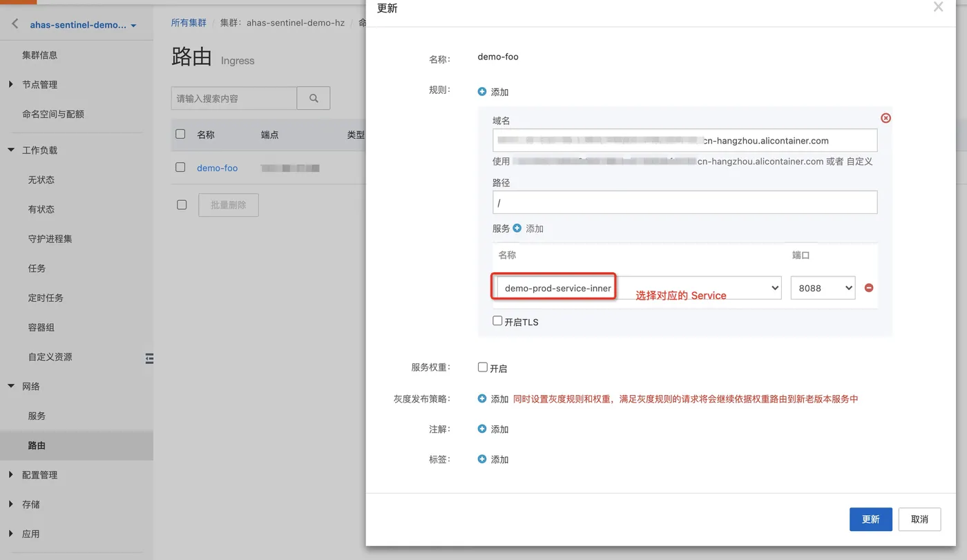Open the demo-foo ingress link
The image size is (967, 560).
217,168
